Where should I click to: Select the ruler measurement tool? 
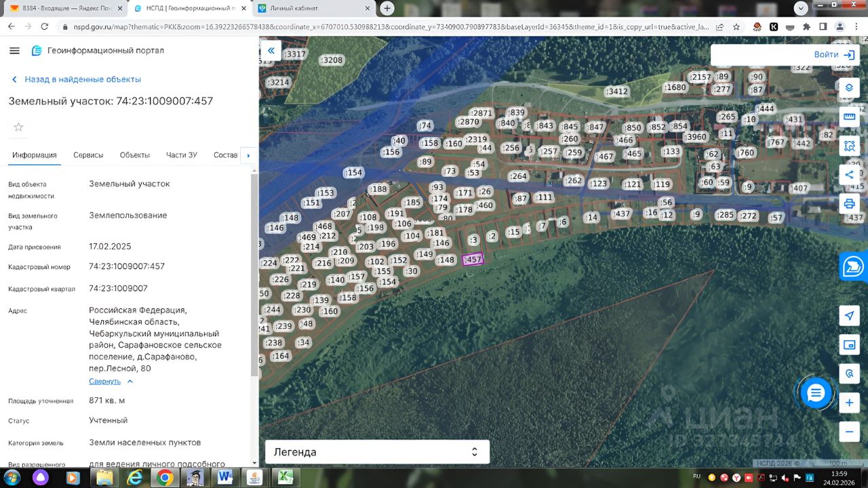[849, 117]
